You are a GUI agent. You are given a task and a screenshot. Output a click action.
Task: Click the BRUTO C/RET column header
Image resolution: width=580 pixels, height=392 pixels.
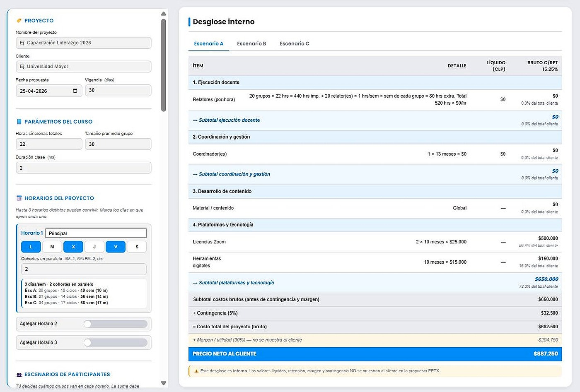coord(542,66)
